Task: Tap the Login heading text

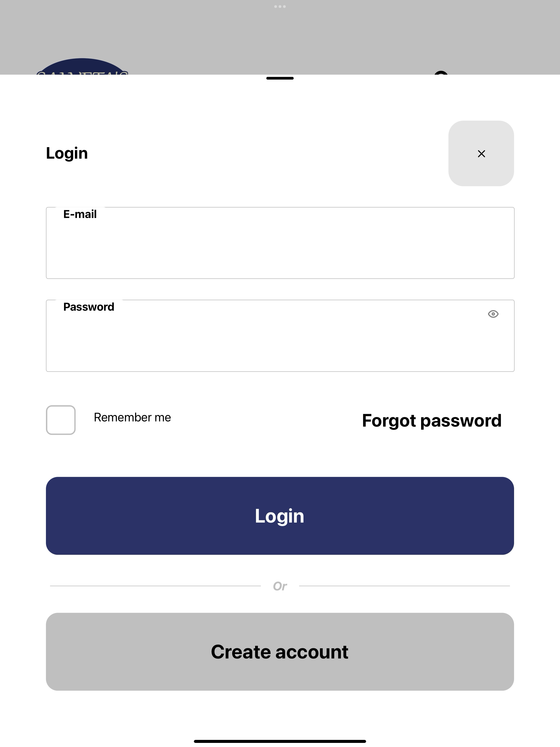Action: (x=67, y=153)
